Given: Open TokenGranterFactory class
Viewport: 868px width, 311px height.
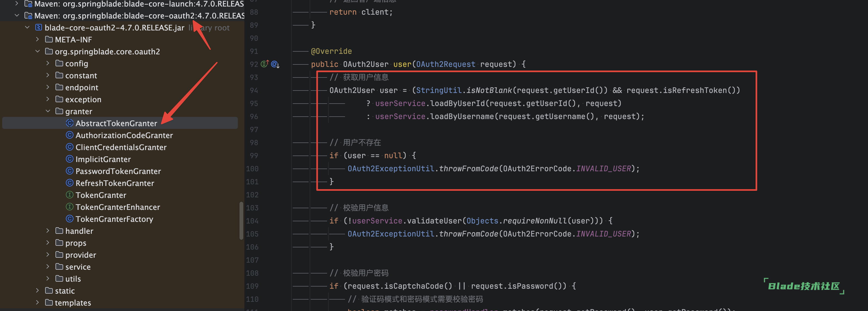Looking at the screenshot, I should point(114,219).
